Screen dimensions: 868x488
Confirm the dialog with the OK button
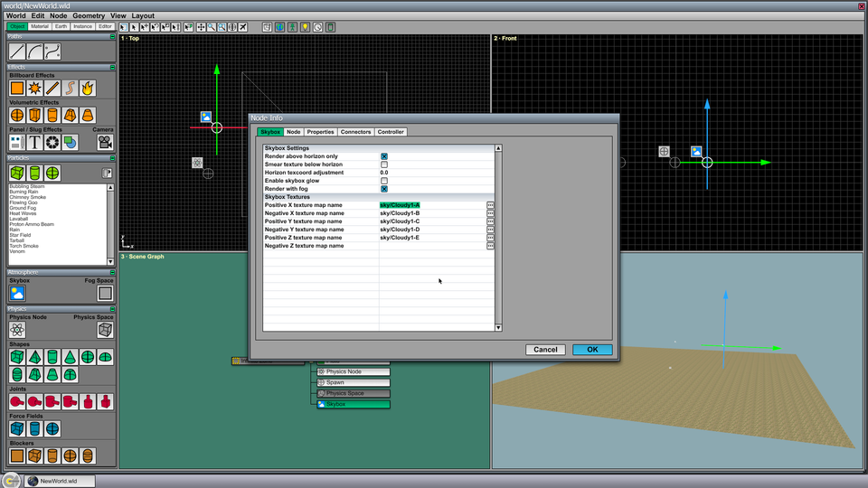[592, 350]
